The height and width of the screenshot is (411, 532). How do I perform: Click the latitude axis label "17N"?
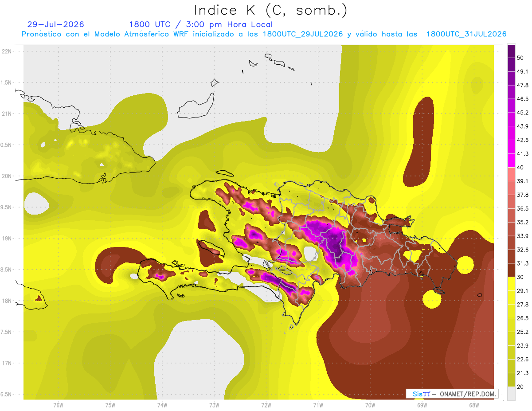8,363
